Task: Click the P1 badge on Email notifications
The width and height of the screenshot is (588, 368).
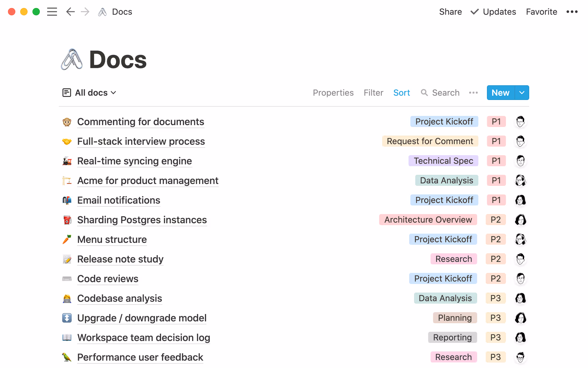Action: [496, 200]
